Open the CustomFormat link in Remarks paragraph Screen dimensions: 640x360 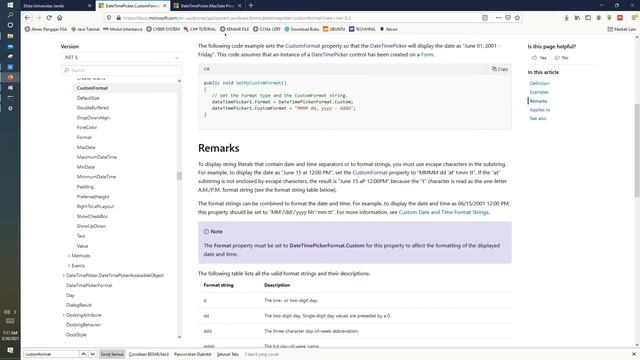pyautogui.click(x=370, y=173)
